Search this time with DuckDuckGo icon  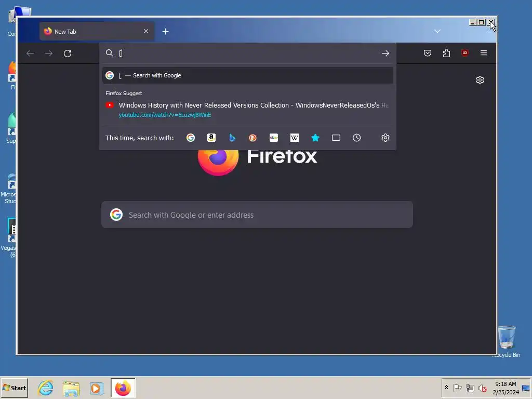253,138
